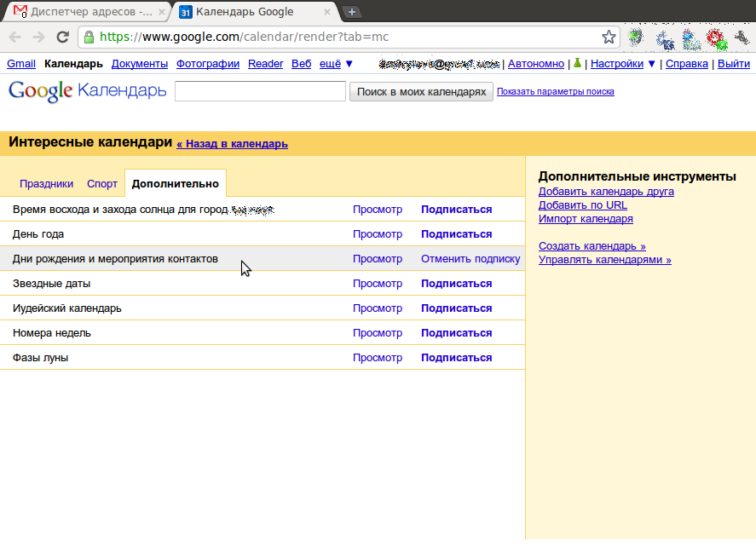This screenshot has height=547, width=756.
Task: Subscribe to Номера недель calendar
Action: 457,333
